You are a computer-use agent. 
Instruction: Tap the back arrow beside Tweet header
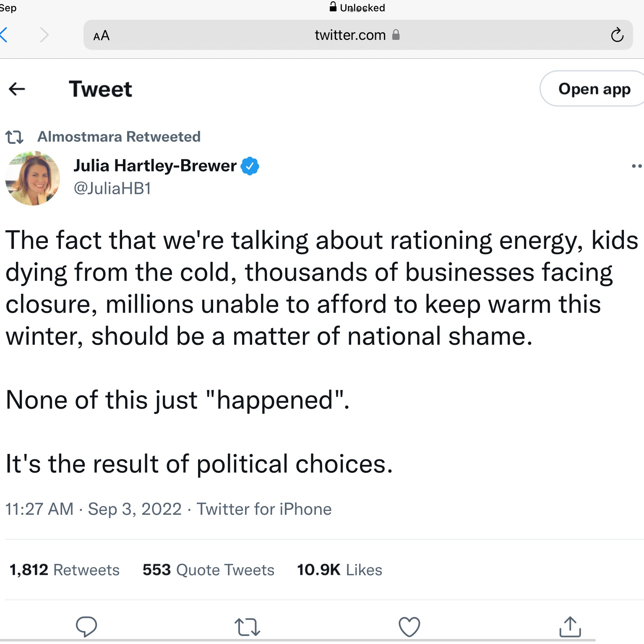click(17, 89)
